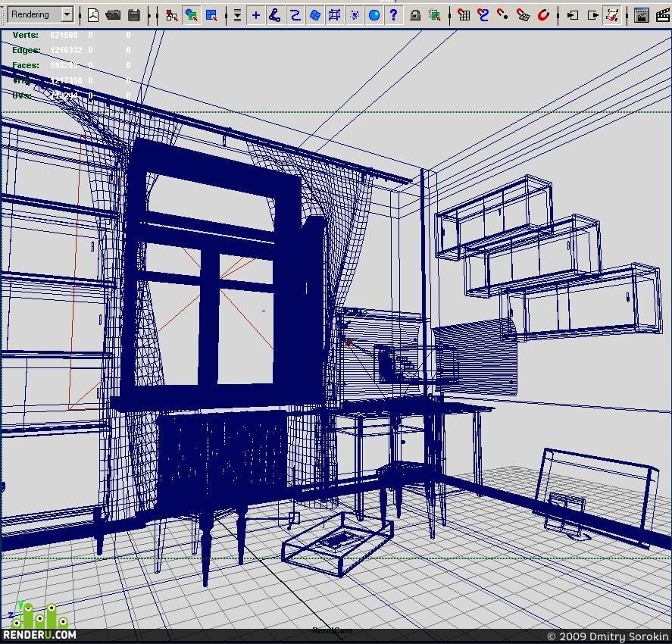Toggle snap to grids
Screen dimensions: 672x644
pyautogui.click(x=464, y=15)
